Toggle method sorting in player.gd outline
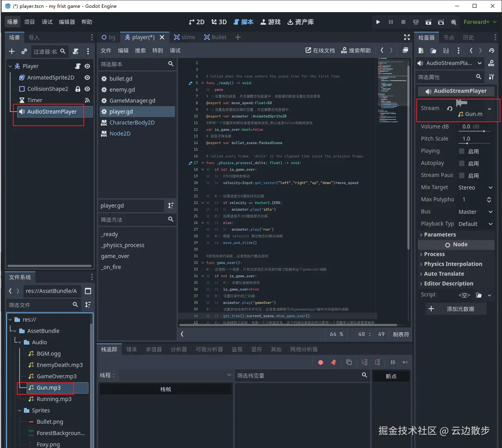 point(171,206)
